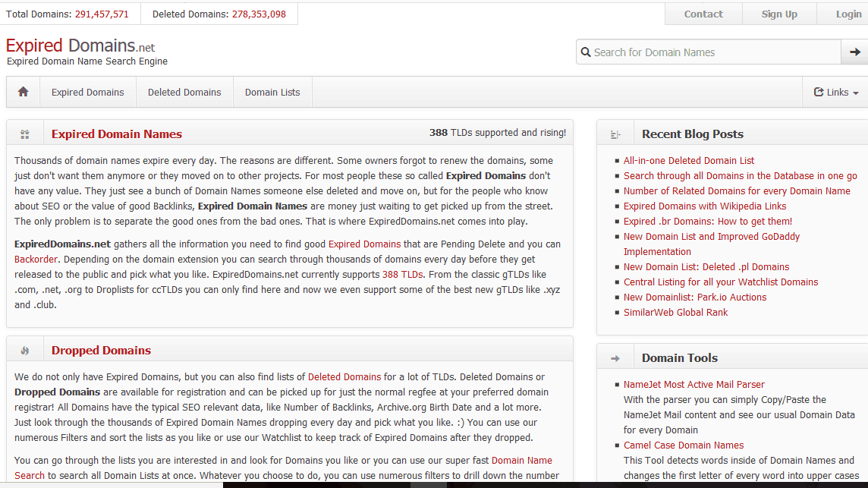Click the Deleted Domains count 278,353,098
The image size is (868, 488).
pos(259,14)
